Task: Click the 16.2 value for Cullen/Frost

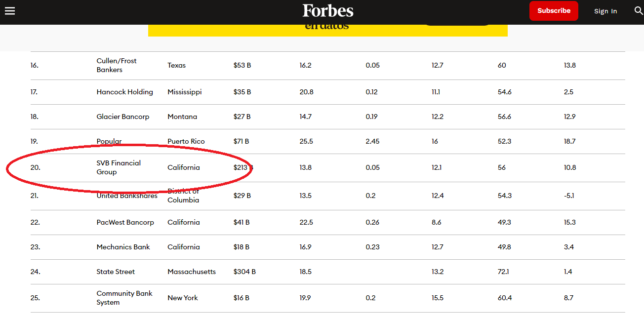Action: click(x=306, y=65)
